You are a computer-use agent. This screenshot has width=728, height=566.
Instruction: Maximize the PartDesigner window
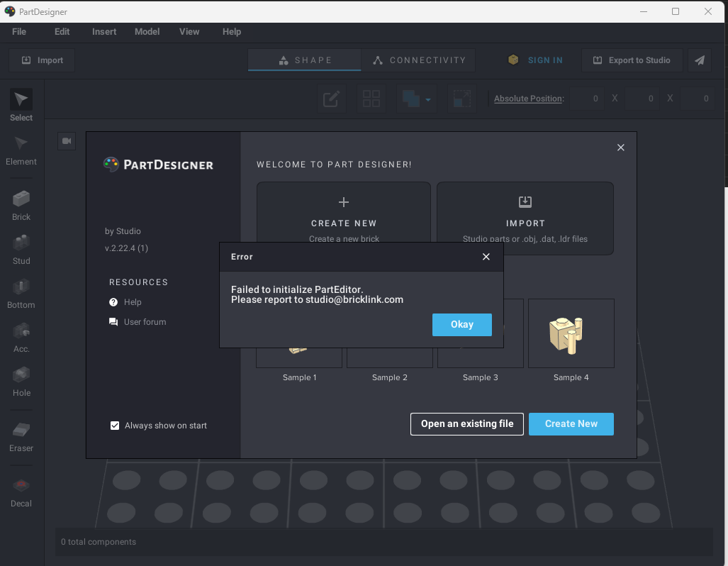[x=676, y=11]
